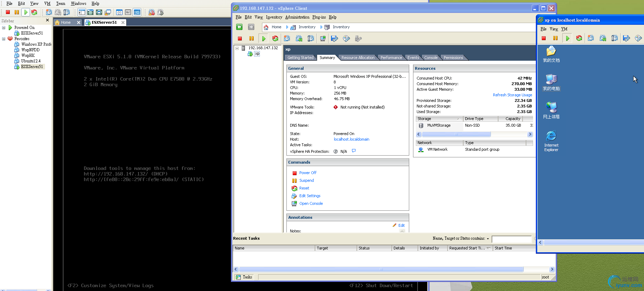The width and height of the screenshot is (644, 291).
Task: Select the xp virtual machine in inventory tree
Action: click(x=257, y=54)
